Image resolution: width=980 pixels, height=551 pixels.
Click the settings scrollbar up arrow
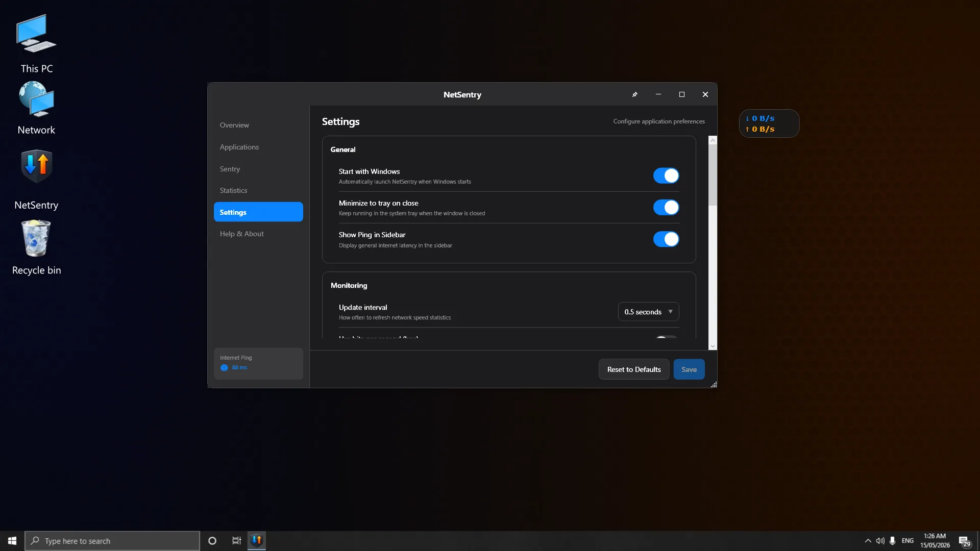coord(713,140)
